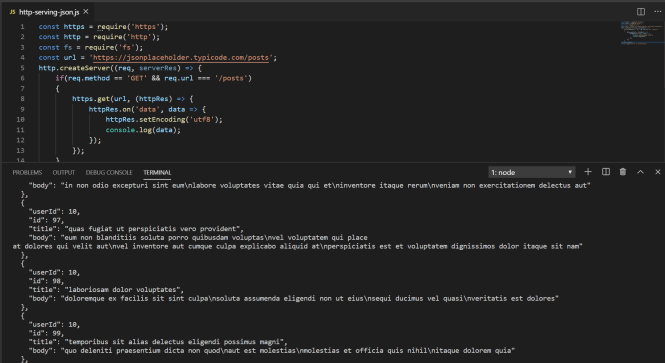The width and height of the screenshot is (665, 363).
Task: Click terminal text '"id": 97,'
Action: click(46, 220)
